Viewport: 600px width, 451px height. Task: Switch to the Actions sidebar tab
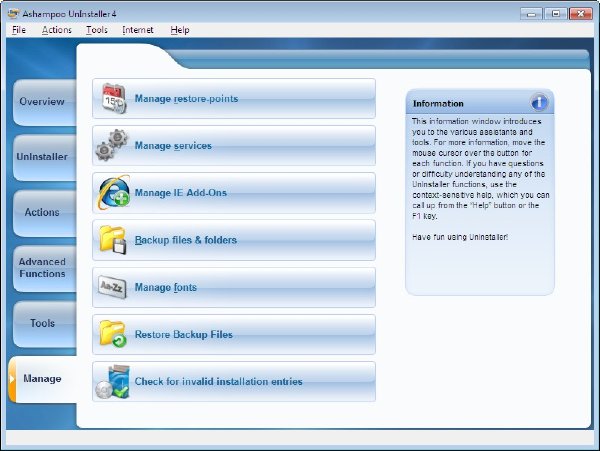point(44,212)
